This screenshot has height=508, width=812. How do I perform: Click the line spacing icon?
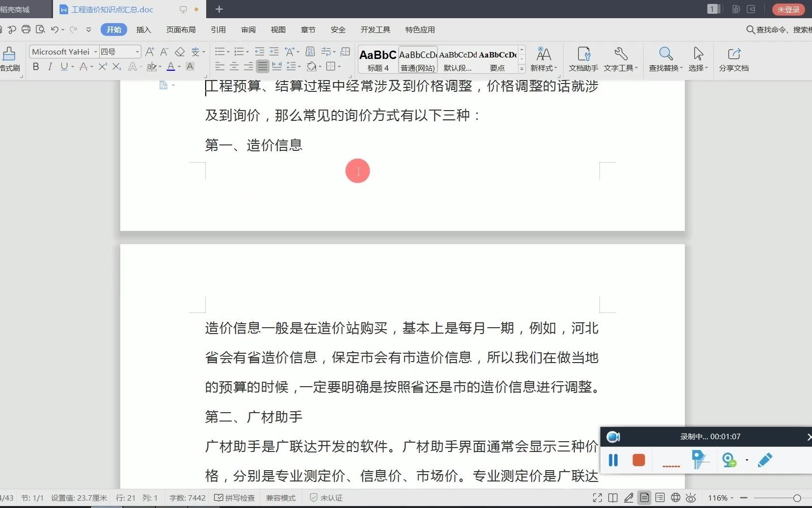coord(291,66)
